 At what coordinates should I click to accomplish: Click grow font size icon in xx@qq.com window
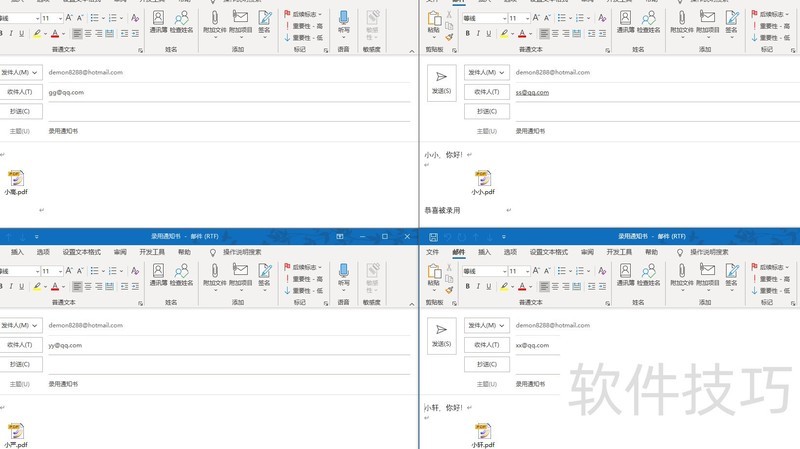536,271
